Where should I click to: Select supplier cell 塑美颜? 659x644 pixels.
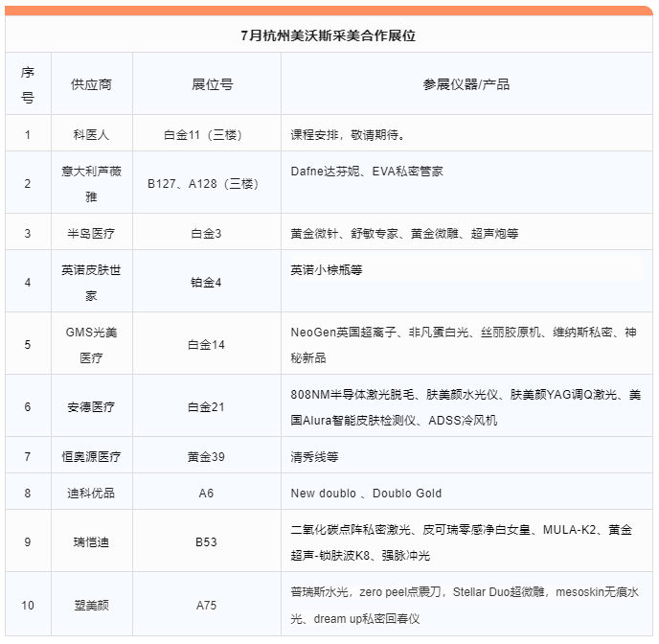(91, 606)
